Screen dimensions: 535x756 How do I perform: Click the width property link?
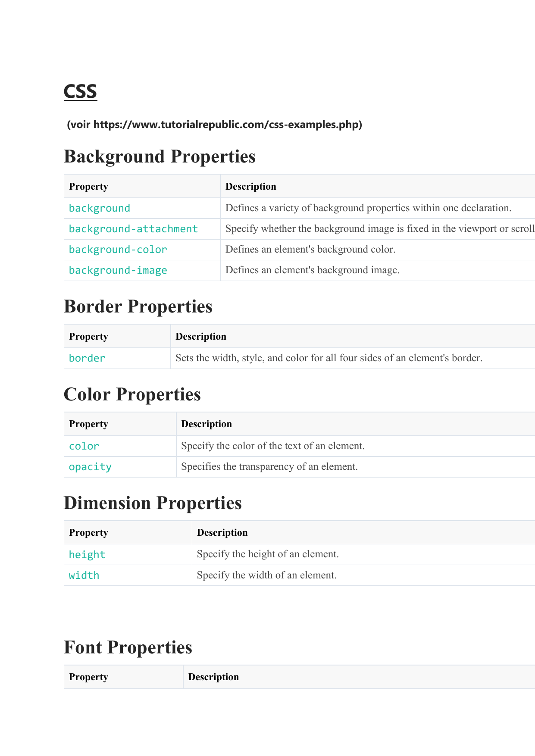pyautogui.click(x=84, y=575)
